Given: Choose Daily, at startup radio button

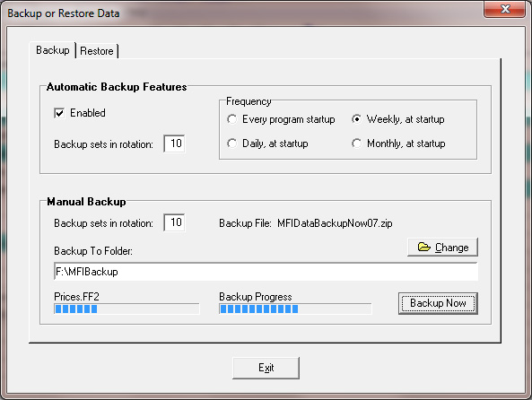Looking at the screenshot, I should 232,143.
